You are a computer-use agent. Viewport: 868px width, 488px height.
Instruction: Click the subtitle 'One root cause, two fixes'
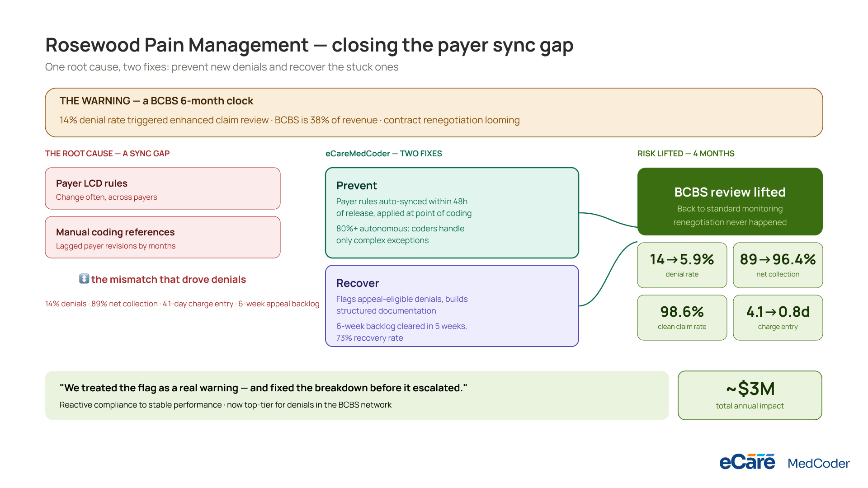(x=222, y=67)
